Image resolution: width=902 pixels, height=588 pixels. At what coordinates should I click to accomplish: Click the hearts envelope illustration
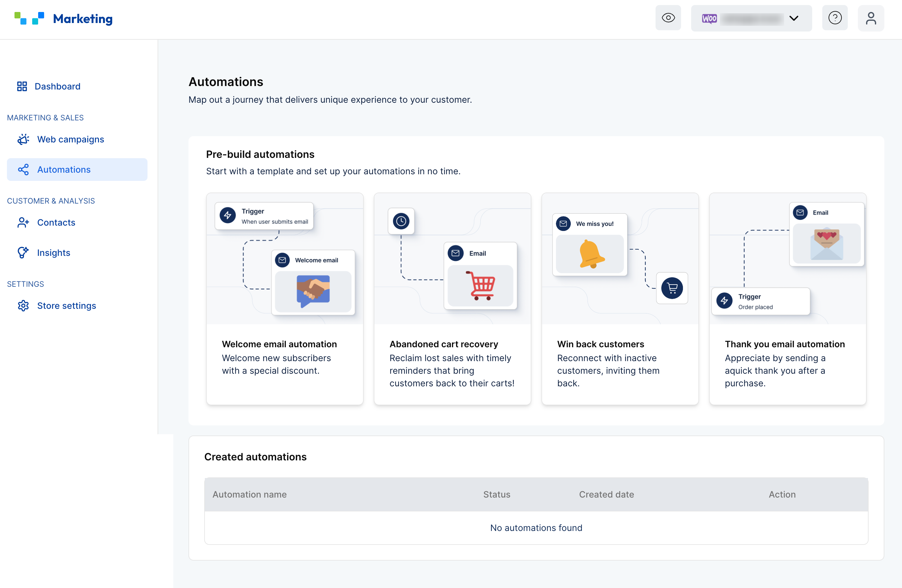click(x=827, y=244)
